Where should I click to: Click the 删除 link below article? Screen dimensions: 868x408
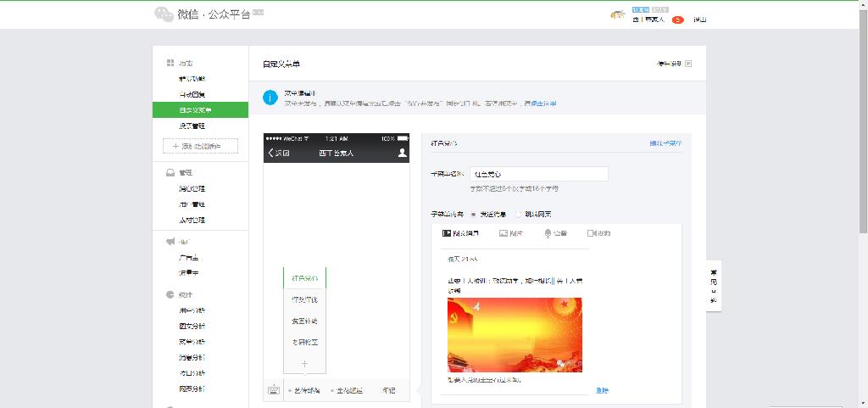(x=602, y=390)
